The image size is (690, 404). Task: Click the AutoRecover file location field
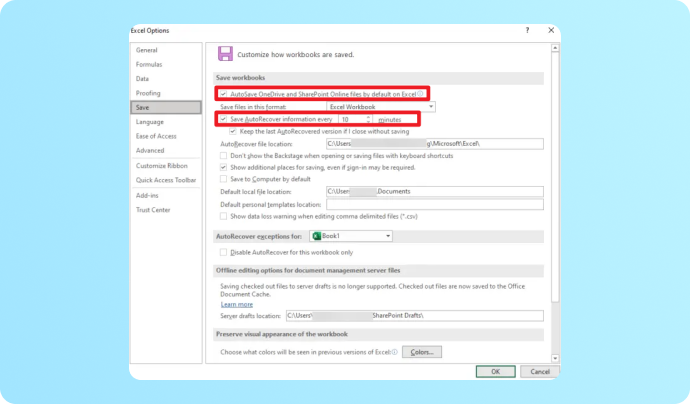pyautogui.click(x=435, y=144)
